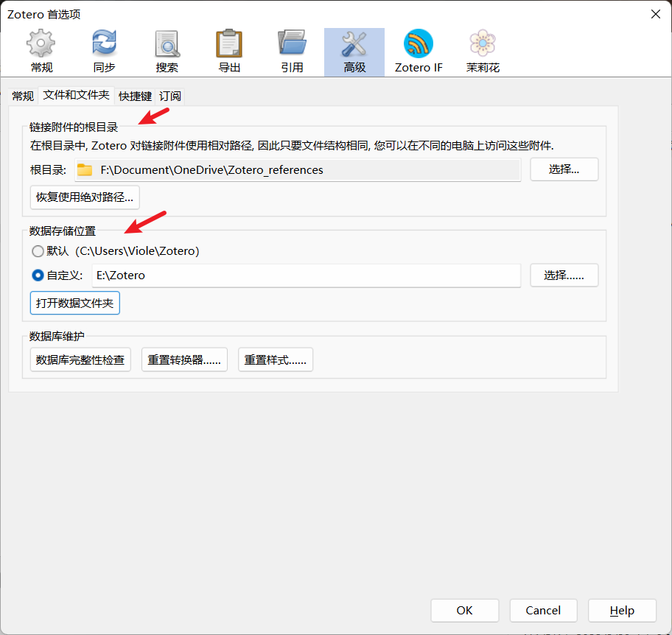This screenshot has width=672, height=635.
Task: Click 选择...... for custom data location
Action: click(x=564, y=275)
